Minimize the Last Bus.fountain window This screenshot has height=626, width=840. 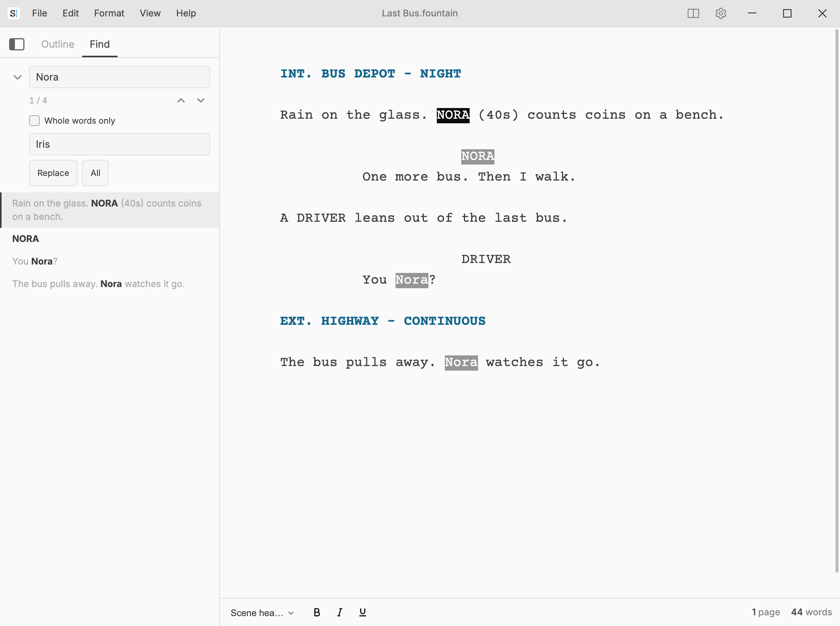[752, 13]
